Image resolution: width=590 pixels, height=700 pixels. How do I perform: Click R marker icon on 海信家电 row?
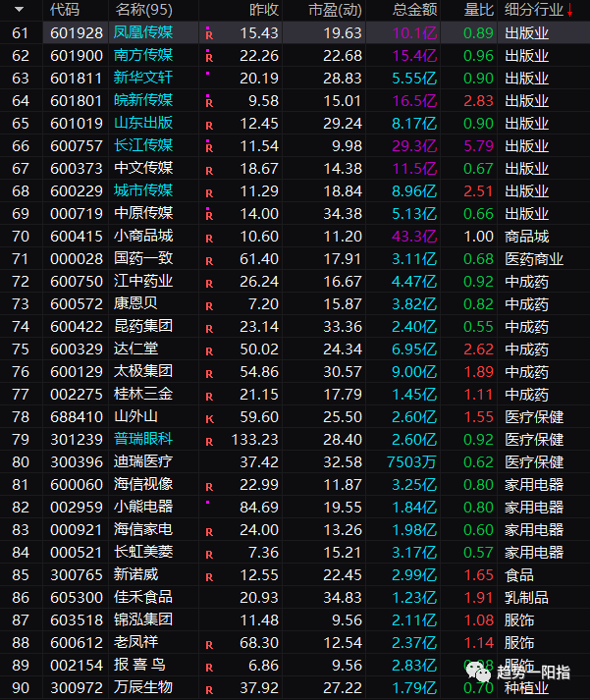(209, 532)
